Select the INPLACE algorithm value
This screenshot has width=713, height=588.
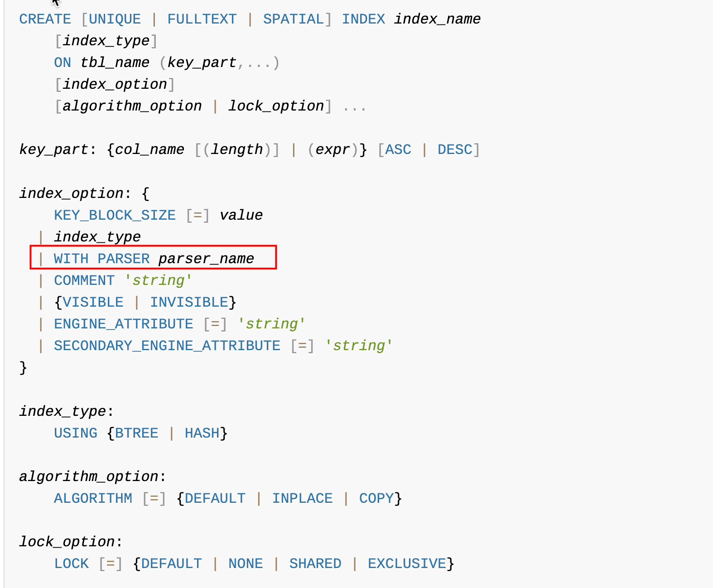click(302, 498)
